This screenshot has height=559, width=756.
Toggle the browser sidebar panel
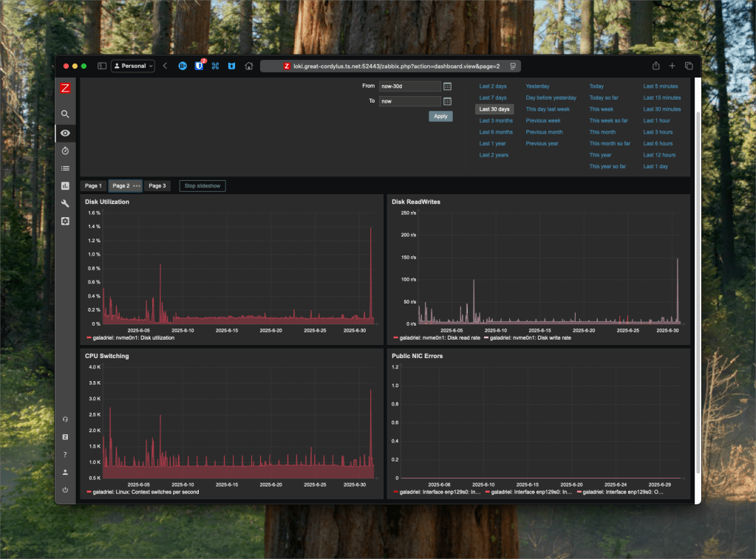[x=103, y=66]
